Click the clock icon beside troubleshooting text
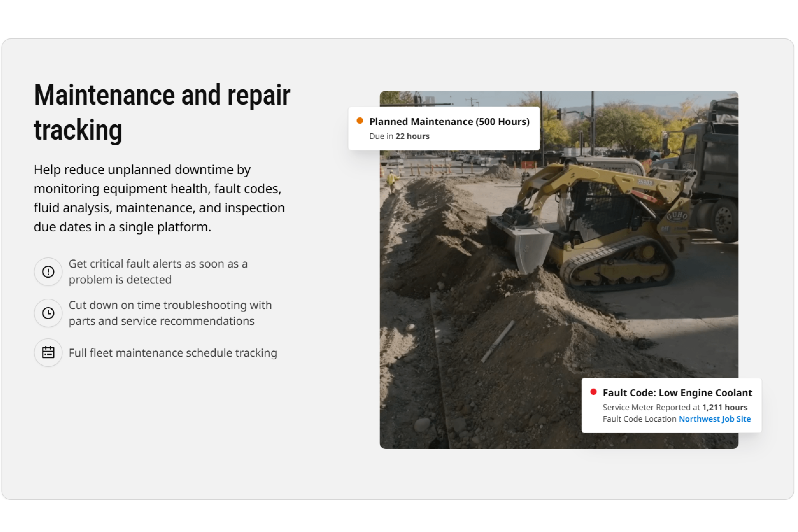 pyautogui.click(x=48, y=313)
